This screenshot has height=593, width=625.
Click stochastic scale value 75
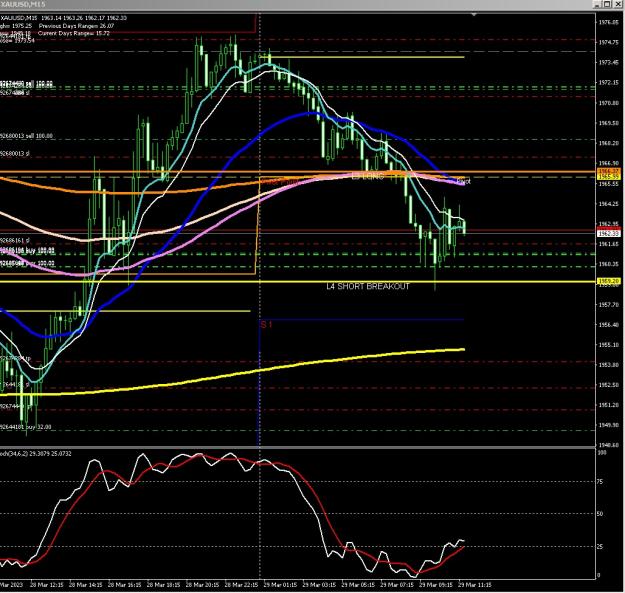coord(600,482)
